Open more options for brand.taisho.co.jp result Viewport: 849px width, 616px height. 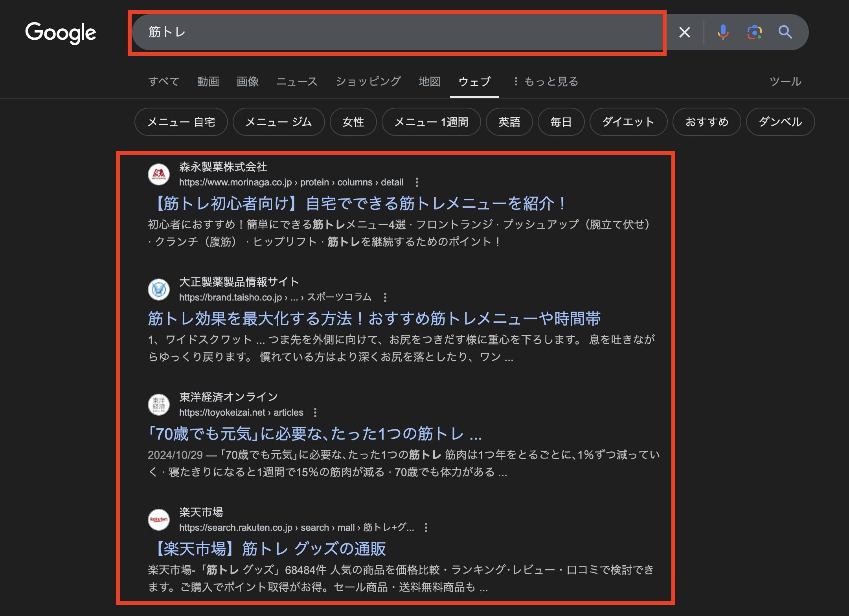pyautogui.click(x=385, y=297)
